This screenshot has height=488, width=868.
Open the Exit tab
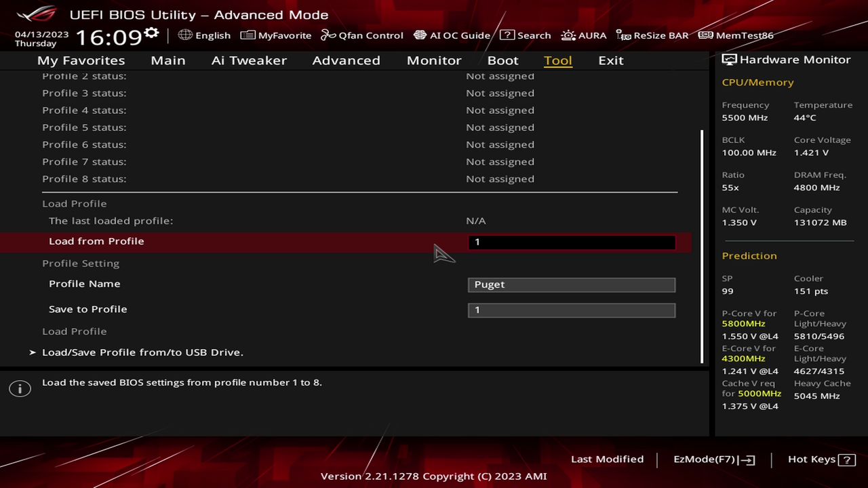(611, 60)
